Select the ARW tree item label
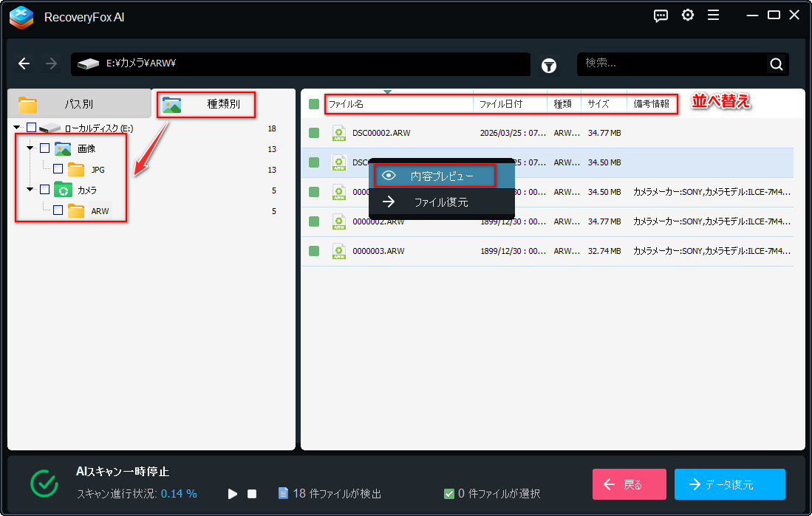Image resolution: width=812 pixels, height=516 pixels. click(x=100, y=210)
